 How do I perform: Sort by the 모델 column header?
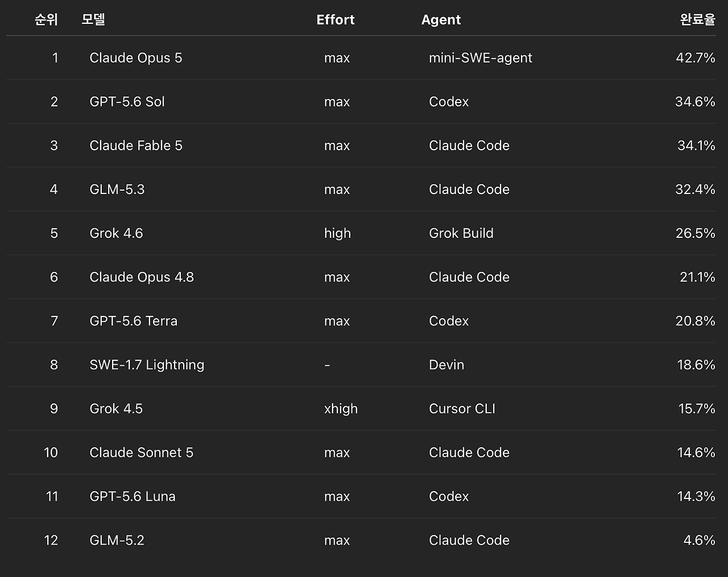[x=93, y=19]
